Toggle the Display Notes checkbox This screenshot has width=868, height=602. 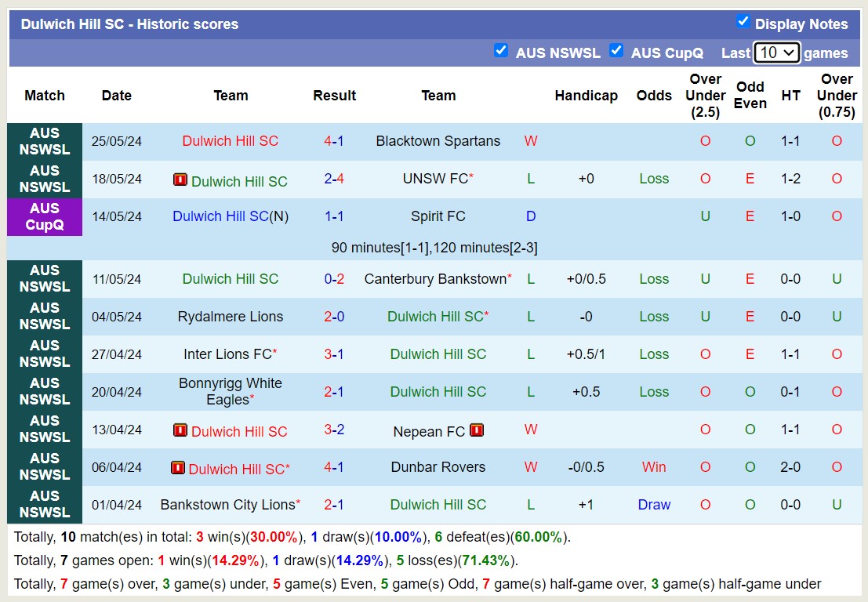tap(743, 22)
